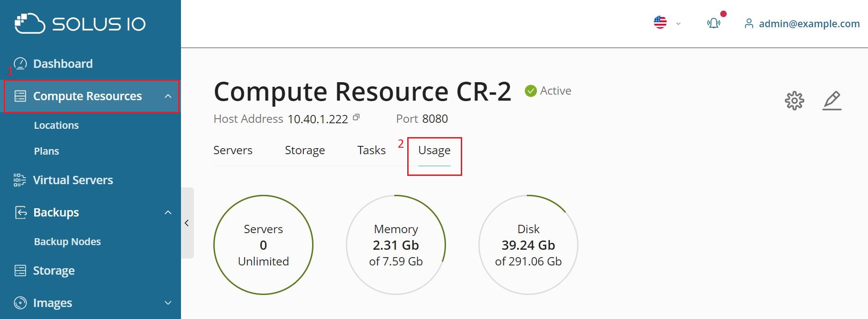The image size is (868, 319).
Task: Switch to the Storage tab
Action: (x=305, y=150)
